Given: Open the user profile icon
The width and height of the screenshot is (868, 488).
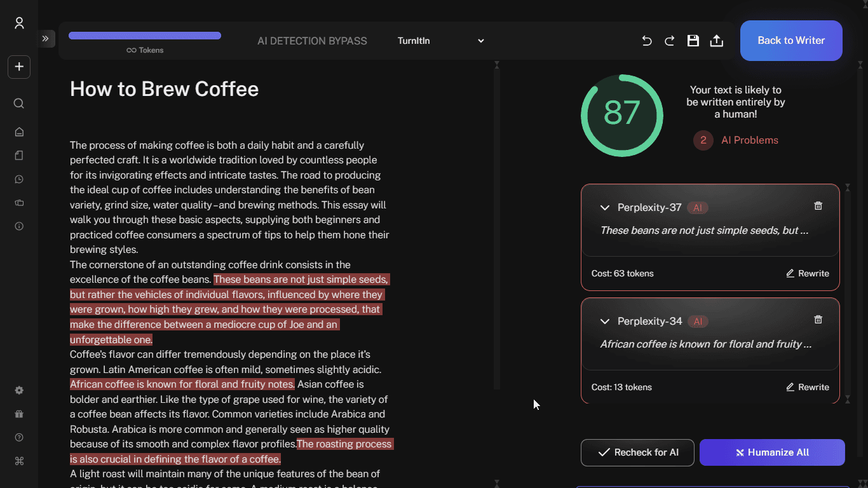Looking at the screenshot, I should (x=19, y=24).
